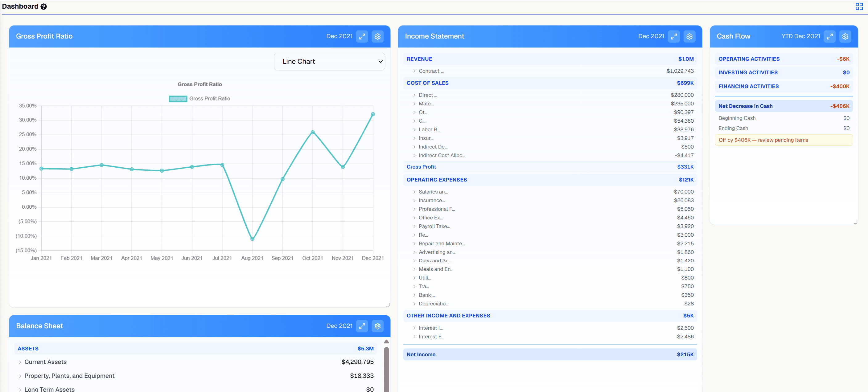This screenshot has height=392, width=868.
Task: Expand the Bank ... row
Action: click(x=414, y=295)
